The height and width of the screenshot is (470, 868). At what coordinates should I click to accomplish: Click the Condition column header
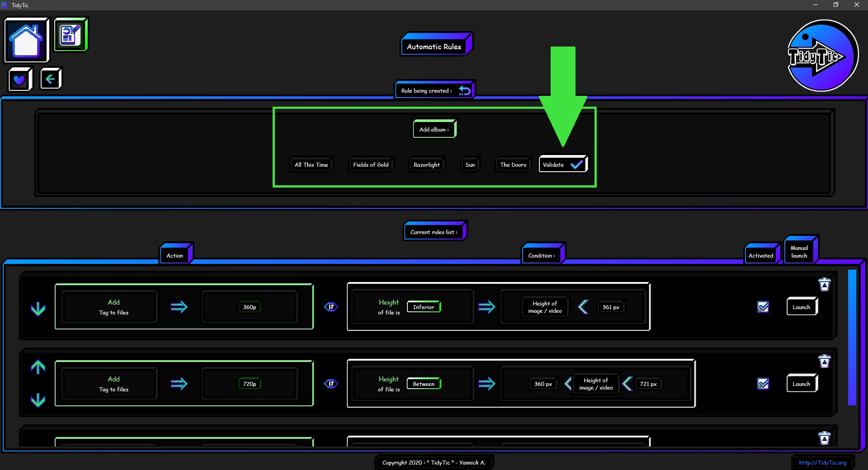coord(543,254)
